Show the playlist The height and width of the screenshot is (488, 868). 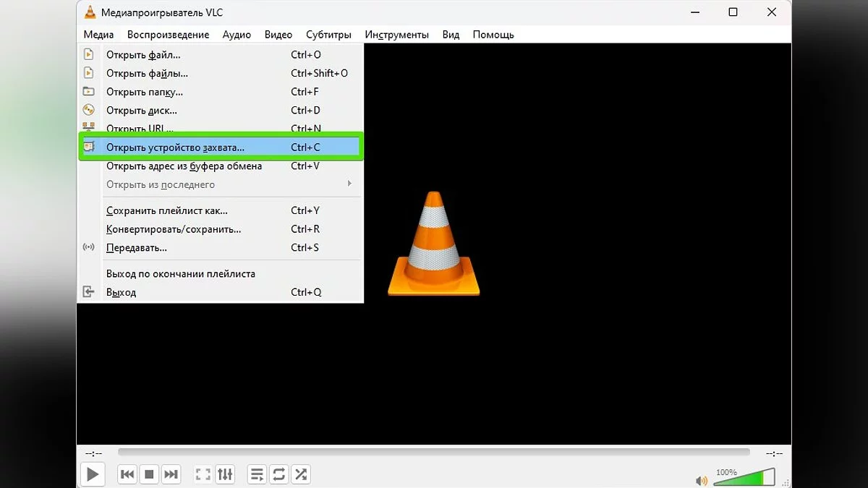[x=257, y=474]
